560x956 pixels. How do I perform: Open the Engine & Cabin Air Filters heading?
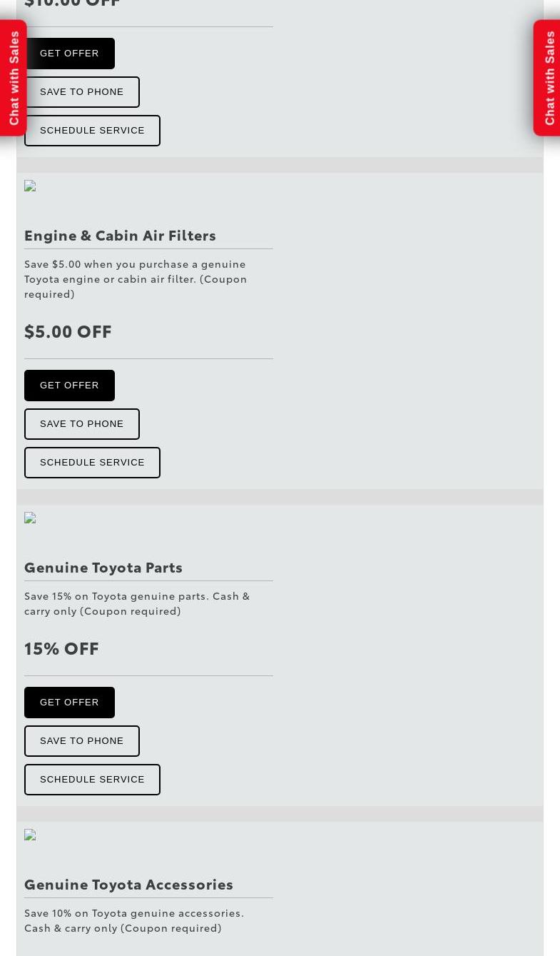click(120, 235)
